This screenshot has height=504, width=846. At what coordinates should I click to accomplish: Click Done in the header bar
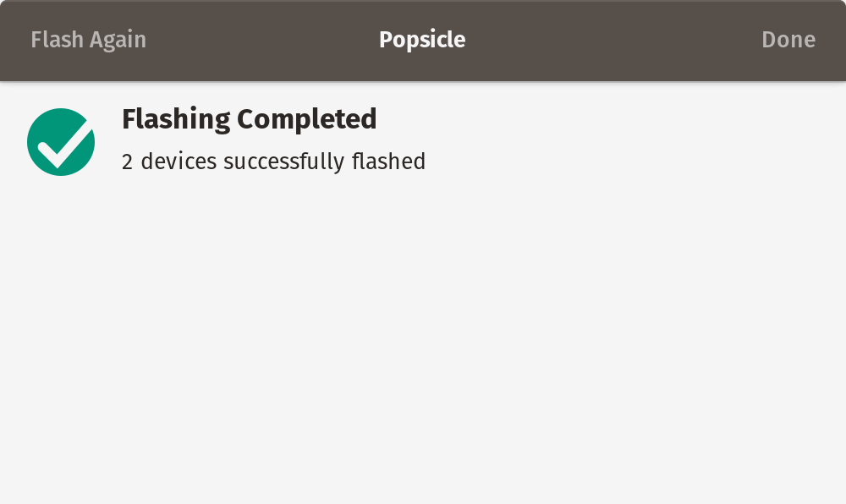pyautogui.click(x=788, y=40)
